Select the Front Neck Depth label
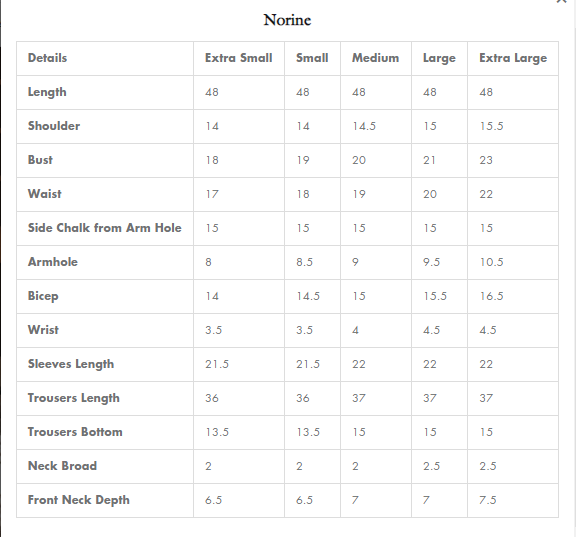 79,500
